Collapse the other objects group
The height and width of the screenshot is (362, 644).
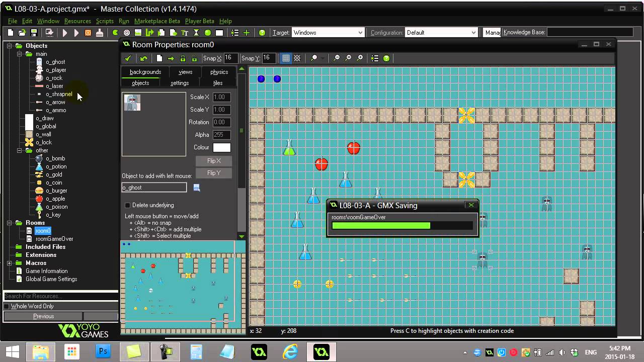tap(19, 150)
